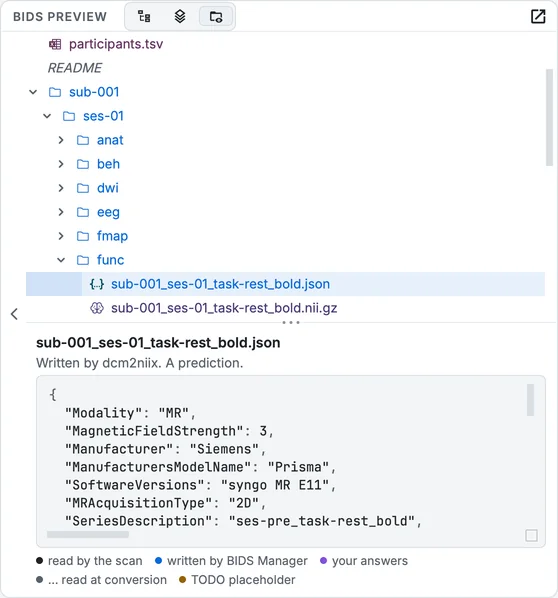558x598 pixels.
Task: Click the "read by the scan" legend entry
Action: (89, 561)
